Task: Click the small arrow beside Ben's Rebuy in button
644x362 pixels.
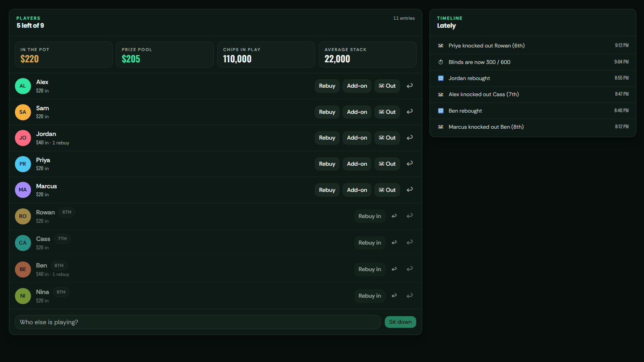Action: tap(394, 269)
